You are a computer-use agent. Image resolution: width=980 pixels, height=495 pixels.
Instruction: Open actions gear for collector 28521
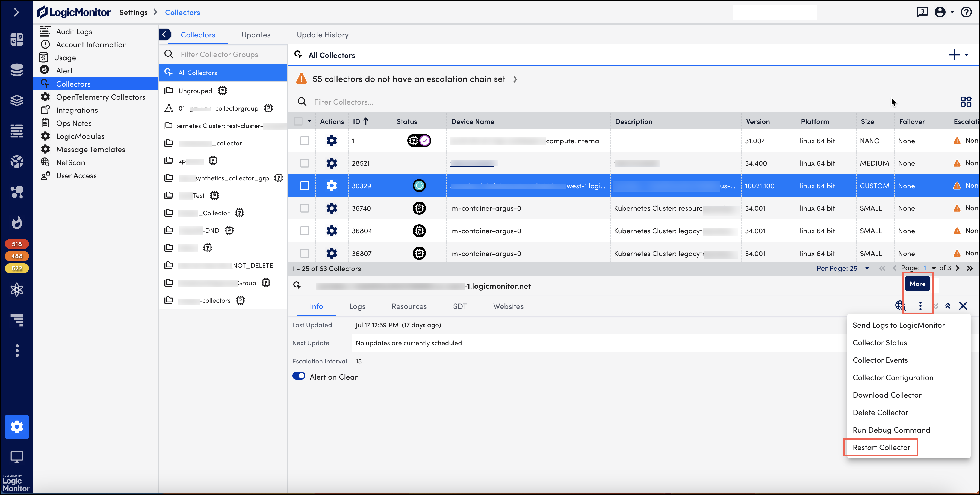(x=332, y=163)
